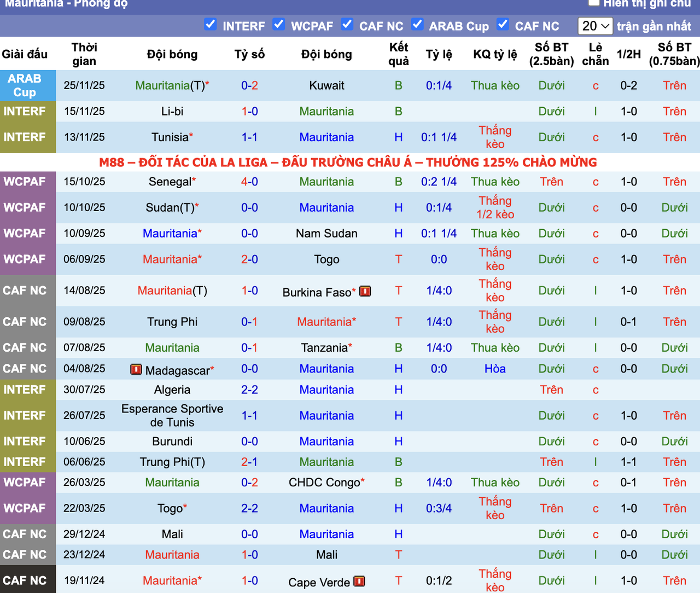The image size is (700, 593).
Task: Open the Burundi team link
Action: click(172, 441)
